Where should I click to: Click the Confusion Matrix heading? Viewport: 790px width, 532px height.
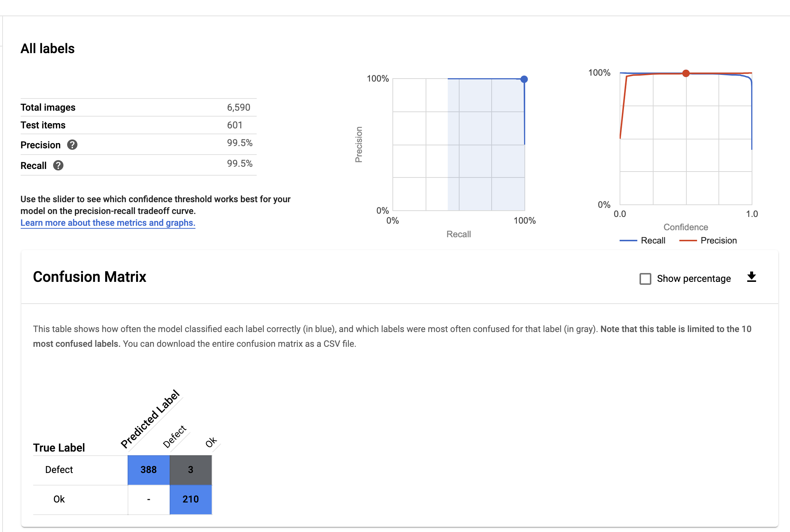pos(90,277)
